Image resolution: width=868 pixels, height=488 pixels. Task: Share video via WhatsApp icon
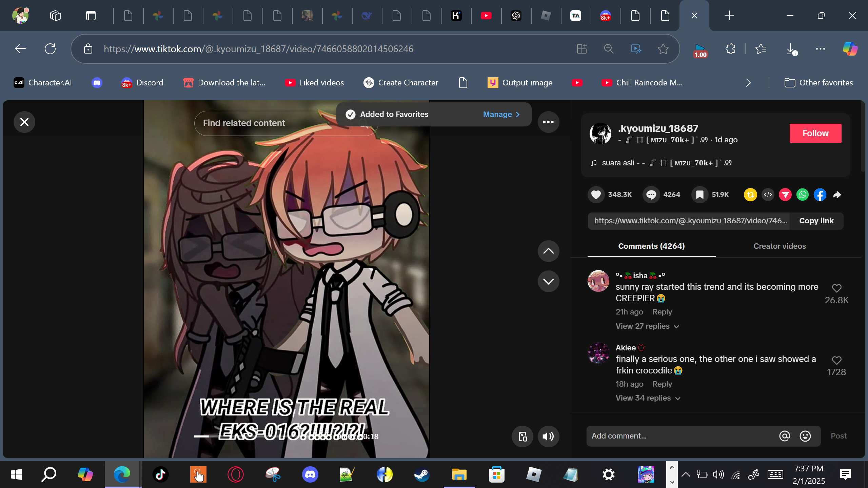click(x=802, y=195)
